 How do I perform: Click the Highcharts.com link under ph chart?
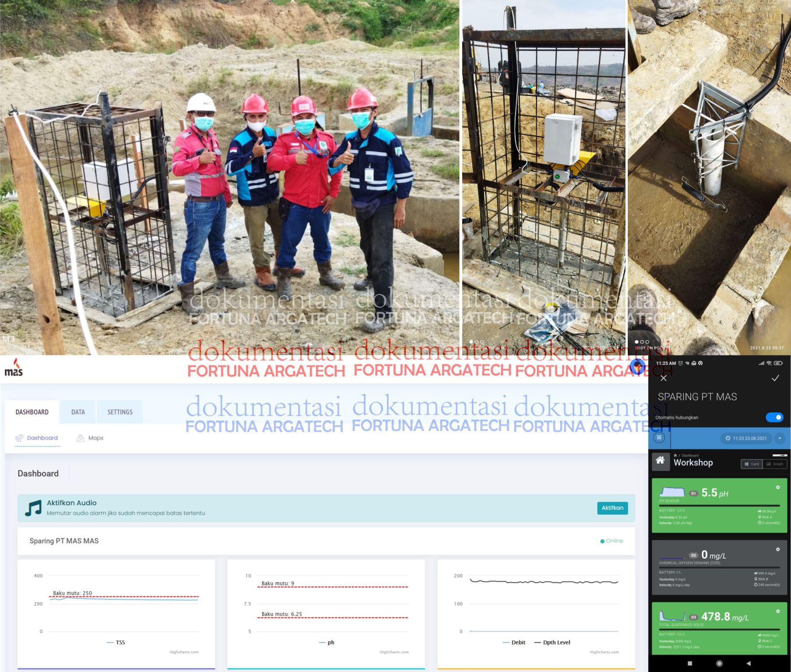pyautogui.click(x=394, y=652)
